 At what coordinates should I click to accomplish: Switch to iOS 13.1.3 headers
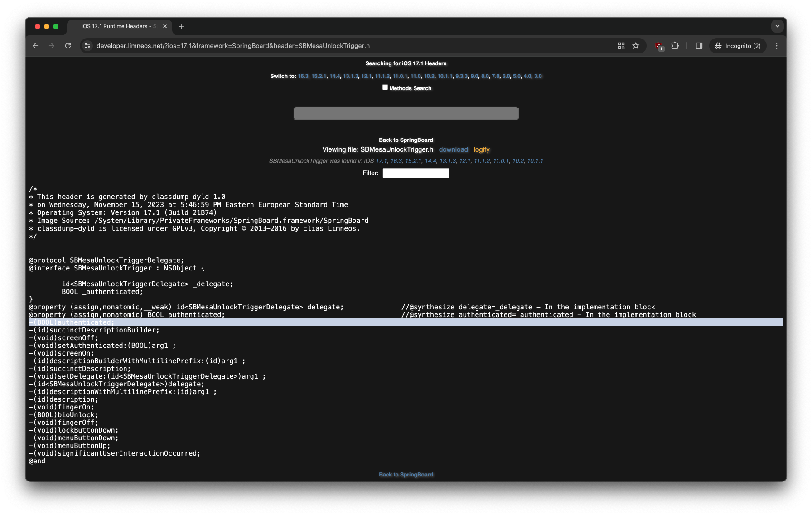pos(350,76)
